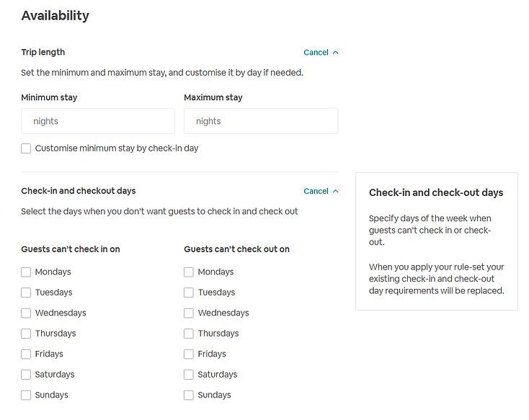
Task: Select Sundays under can't check out
Action: [x=189, y=396]
